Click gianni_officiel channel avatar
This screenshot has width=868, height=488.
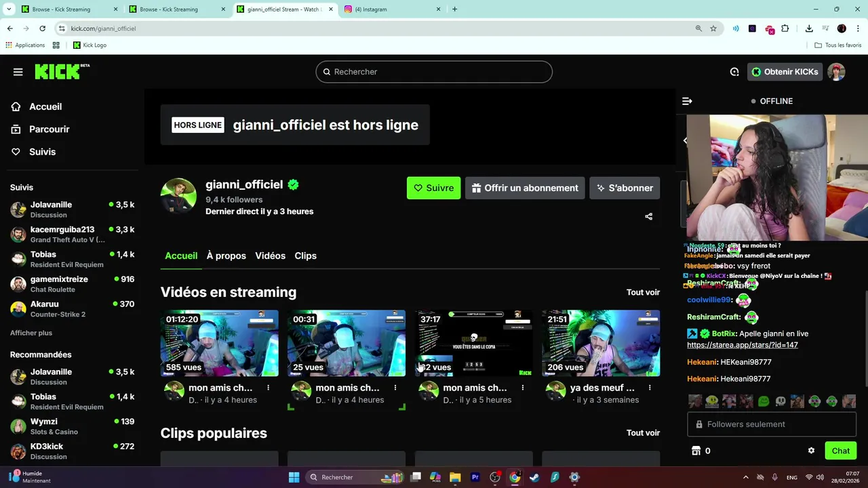pyautogui.click(x=178, y=196)
